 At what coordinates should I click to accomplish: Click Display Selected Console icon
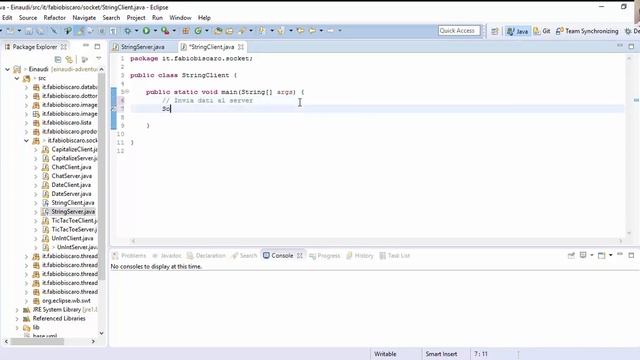coord(583,255)
